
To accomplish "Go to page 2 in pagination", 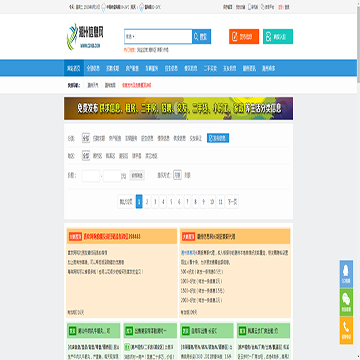I will point(147,202).
